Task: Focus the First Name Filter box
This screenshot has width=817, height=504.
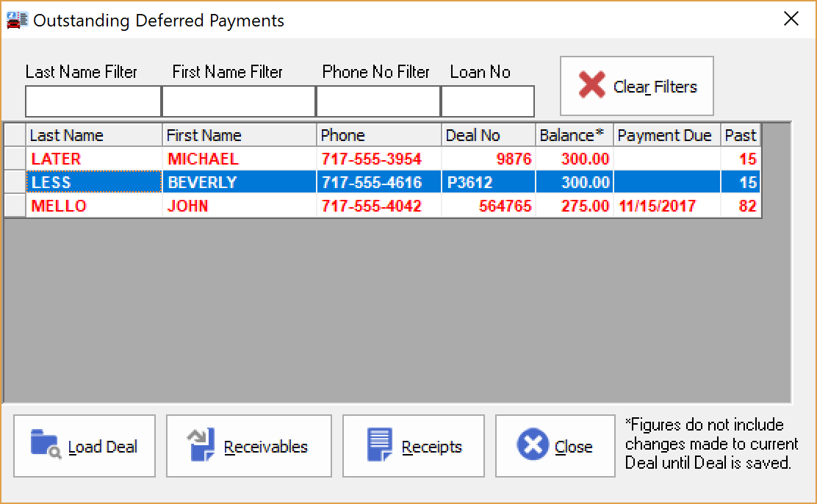Action: 238,101
